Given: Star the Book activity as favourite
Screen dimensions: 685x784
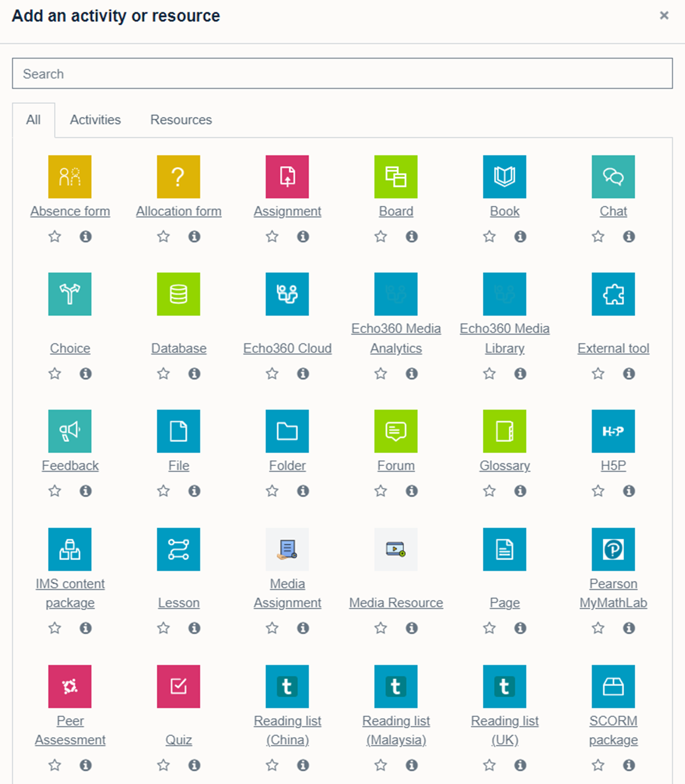Looking at the screenshot, I should point(488,236).
